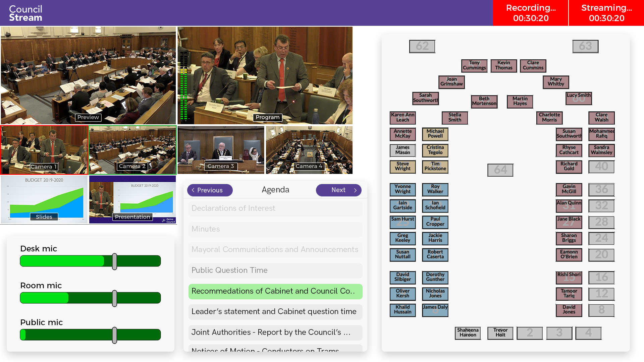Select the Presentation layout source
The height and width of the screenshot is (362, 644).
tap(132, 199)
